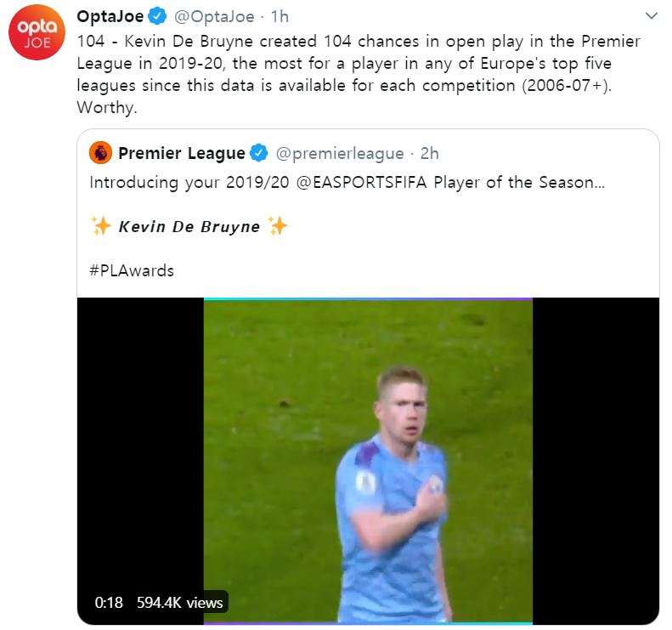Open the 2h quoted tweet timestamp
This screenshot has width=672, height=630.
tap(430, 153)
